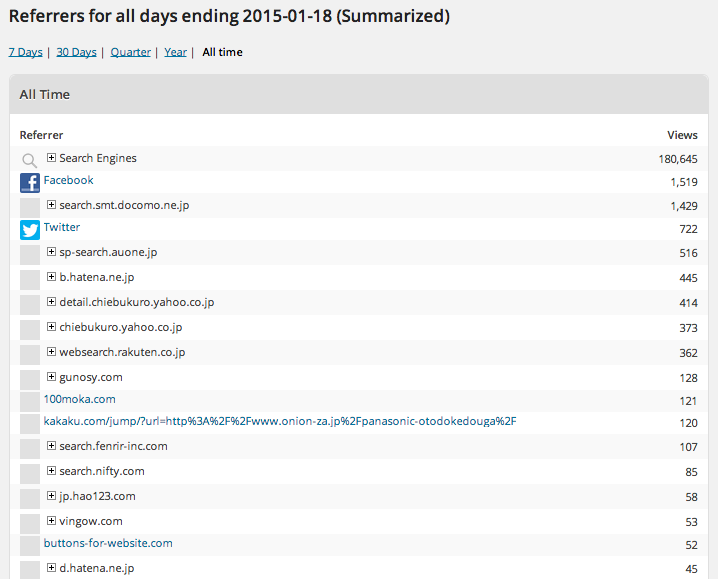Expand search.smt.docomo.ne.jp referrer
This screenshot has height=579, width=718.
[51, 205]
